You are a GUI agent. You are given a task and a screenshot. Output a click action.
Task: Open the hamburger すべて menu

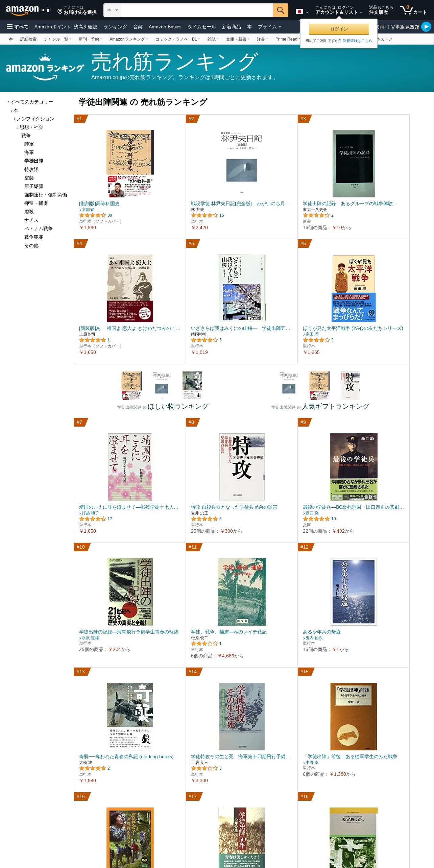tap(18, 27)
